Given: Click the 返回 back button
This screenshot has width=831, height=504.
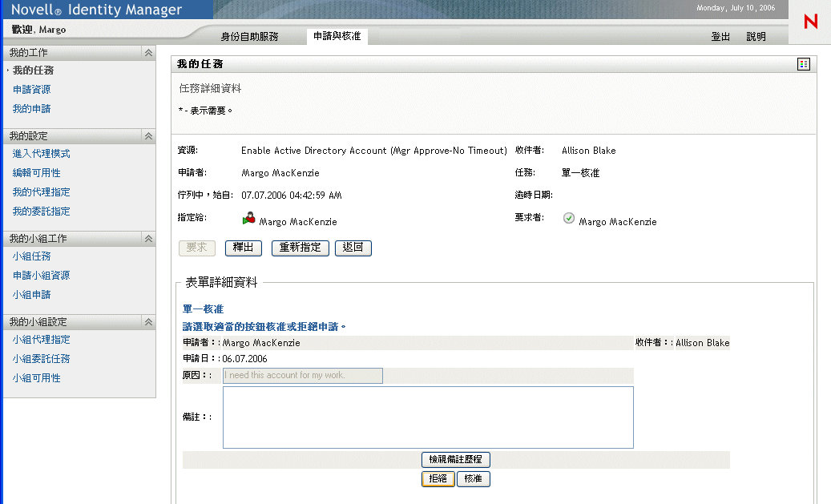Looking at the screenshot, I should [x=353, y=248].
